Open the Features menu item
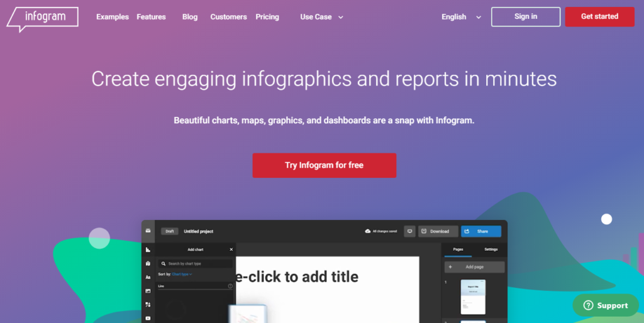Screen dimensions: 644x323 point(151,17)
